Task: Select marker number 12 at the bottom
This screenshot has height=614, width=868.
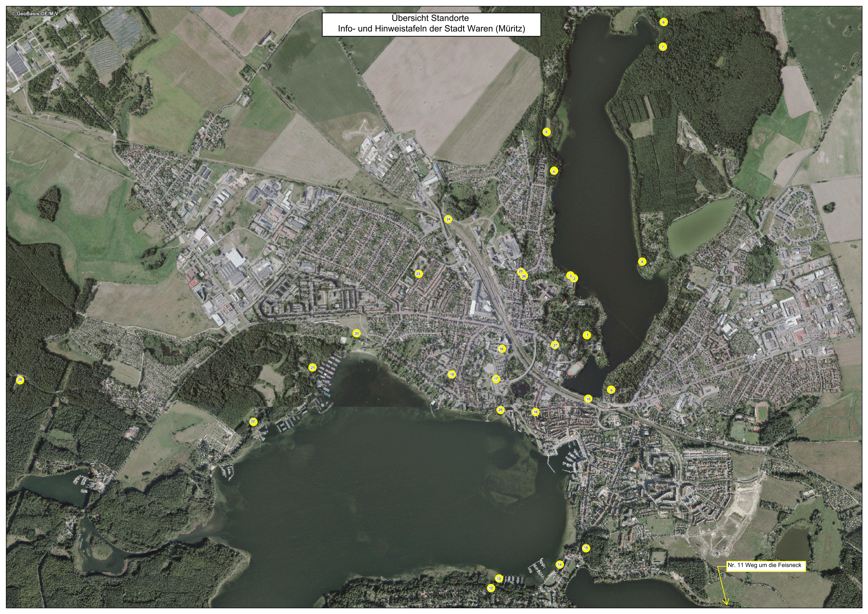Action: [x=491, y=588]
